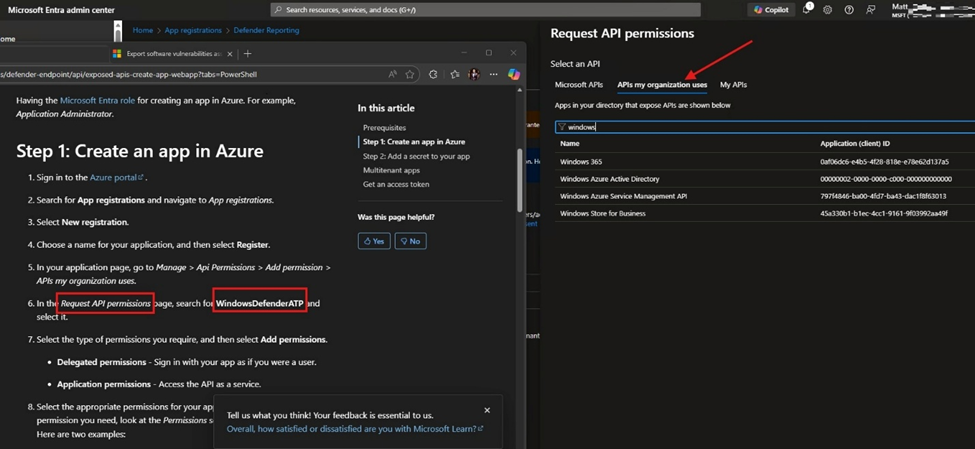Open the notifications bell icon

(808, 10)
